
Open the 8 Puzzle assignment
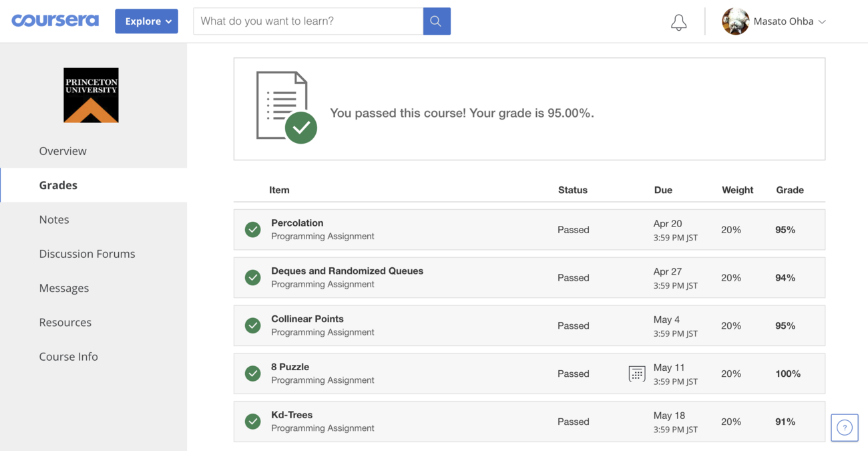[290, 367]
